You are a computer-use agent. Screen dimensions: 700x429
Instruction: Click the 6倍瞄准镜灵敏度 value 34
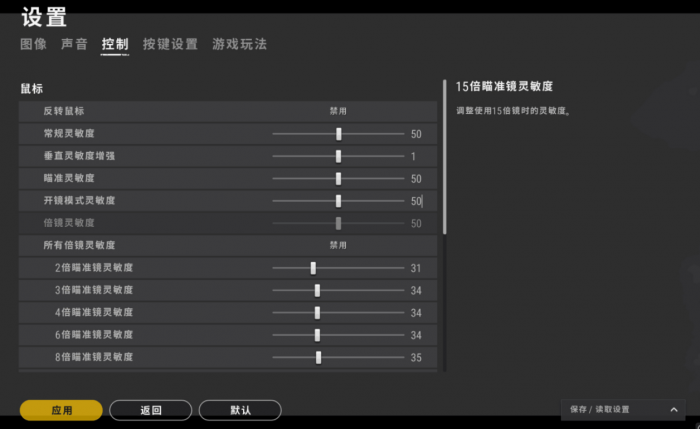coord(416,335)
